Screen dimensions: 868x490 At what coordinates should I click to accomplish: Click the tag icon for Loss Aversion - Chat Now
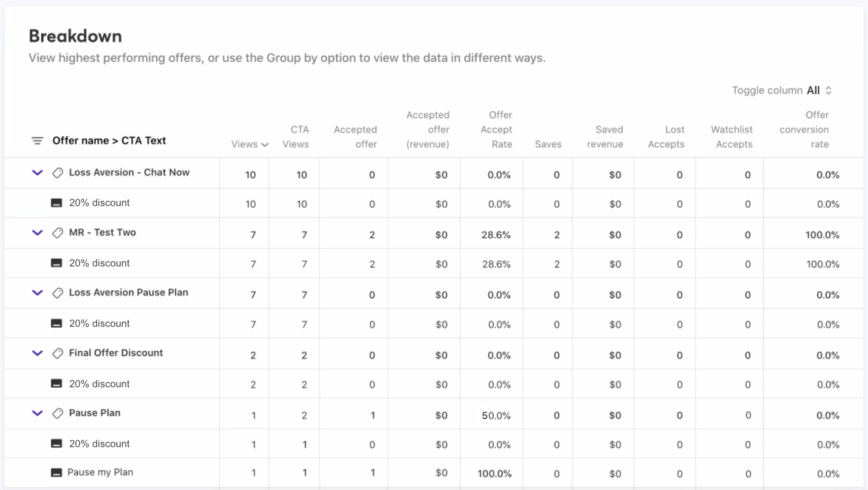coord(58,173)
